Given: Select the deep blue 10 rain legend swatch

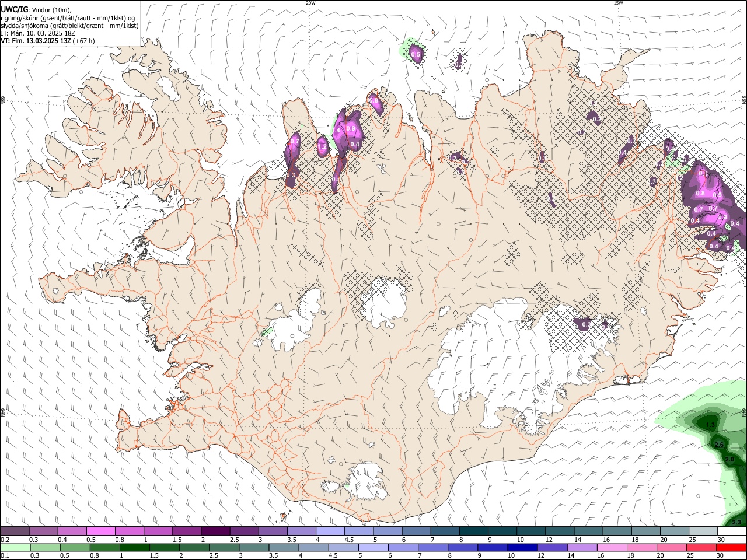Looking at the screenshot, I should click(x=522, y=547).
